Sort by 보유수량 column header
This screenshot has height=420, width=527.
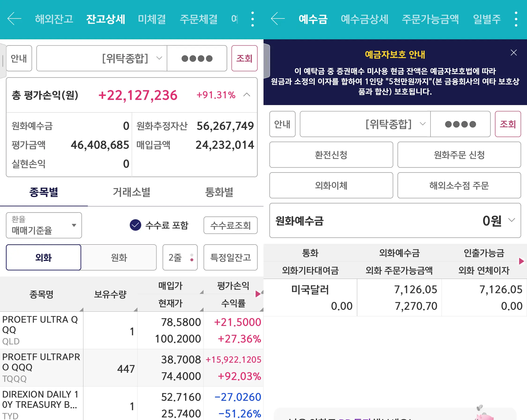click(110, 294)
